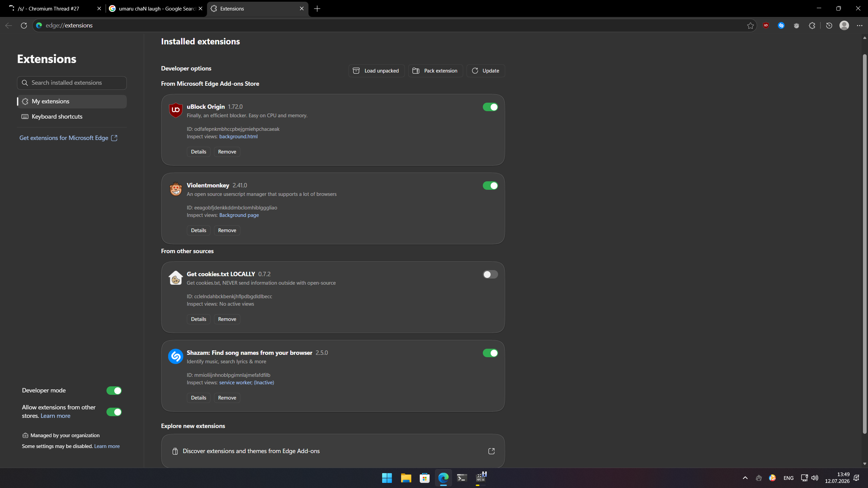Remove Get cookies.txt LOCALLY extension
868x488 pixels.
[227, 319]
